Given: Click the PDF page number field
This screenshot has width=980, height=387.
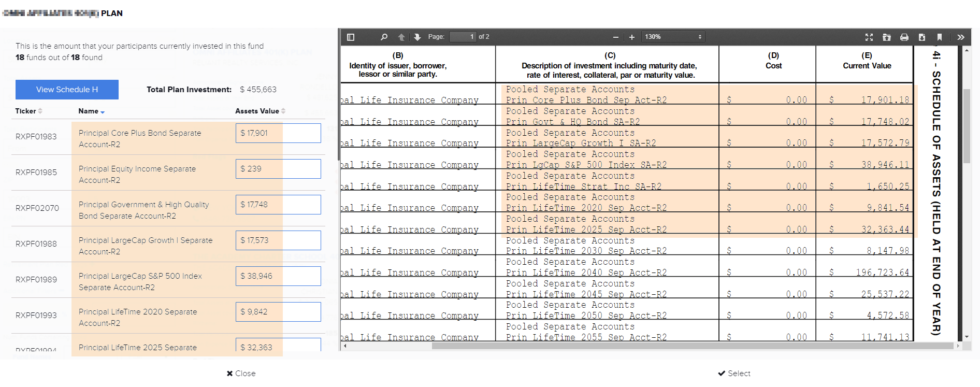Looking at the screenshot, I should (x=463, y=37).
